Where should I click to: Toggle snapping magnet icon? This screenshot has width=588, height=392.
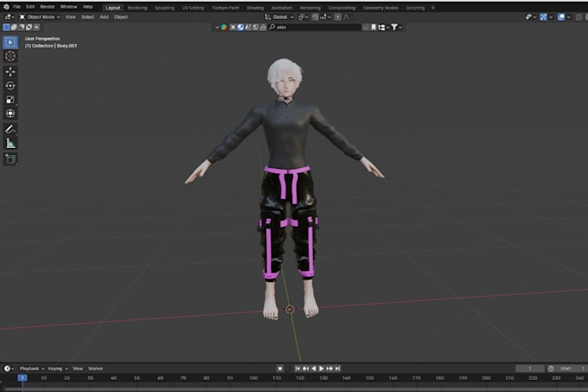[x=316, y=17]
